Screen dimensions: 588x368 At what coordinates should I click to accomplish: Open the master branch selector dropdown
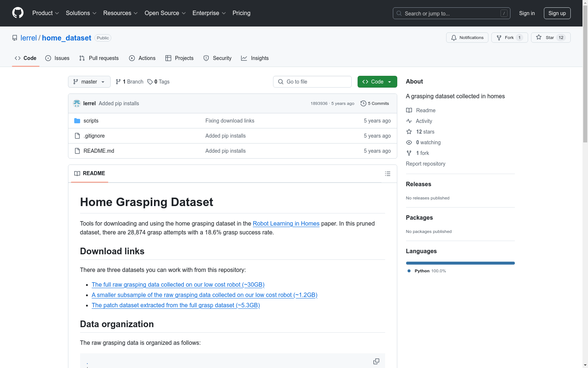pos(89,82)
